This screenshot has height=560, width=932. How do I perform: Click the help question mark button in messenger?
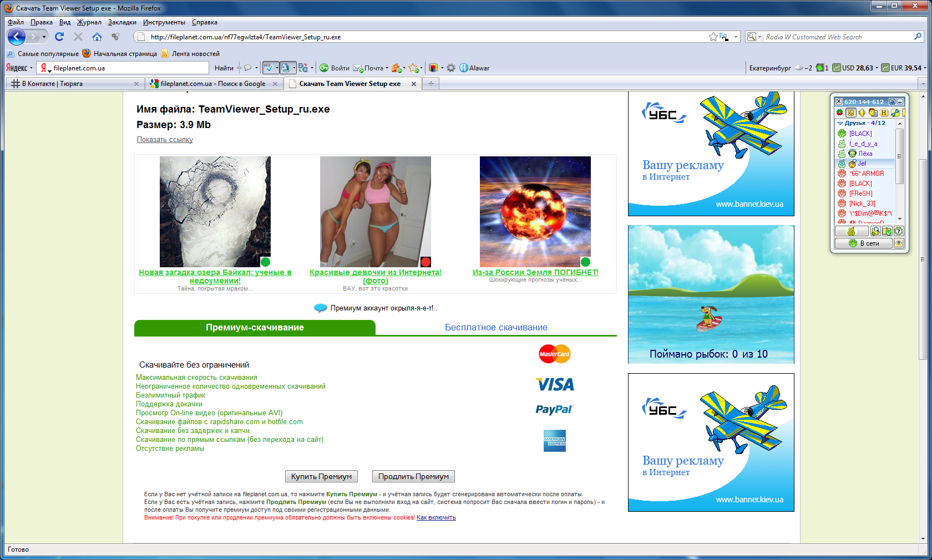tap(899, 231)
